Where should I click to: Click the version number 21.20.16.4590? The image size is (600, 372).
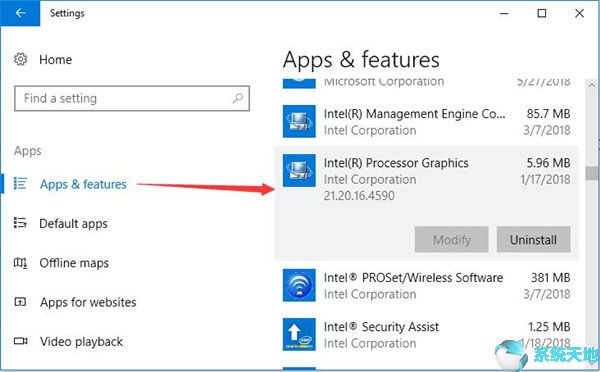pos(359,196)
